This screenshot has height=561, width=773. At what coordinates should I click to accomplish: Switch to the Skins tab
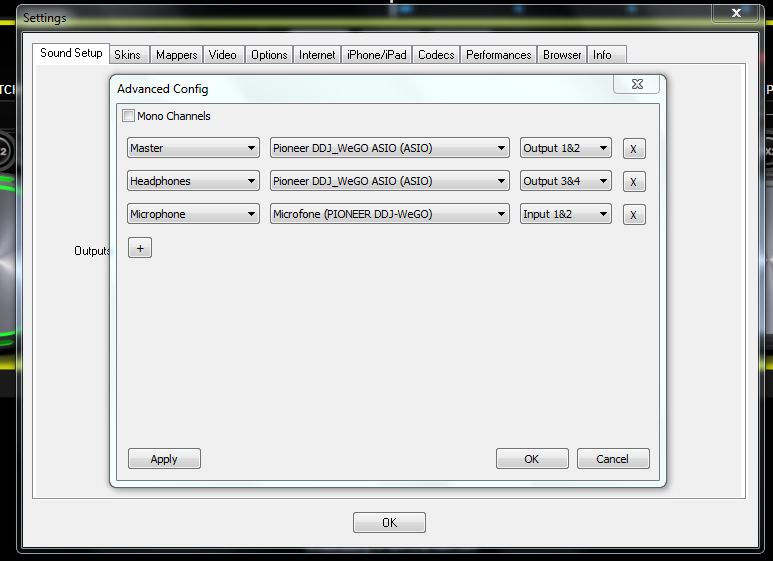tap(127, 55)
